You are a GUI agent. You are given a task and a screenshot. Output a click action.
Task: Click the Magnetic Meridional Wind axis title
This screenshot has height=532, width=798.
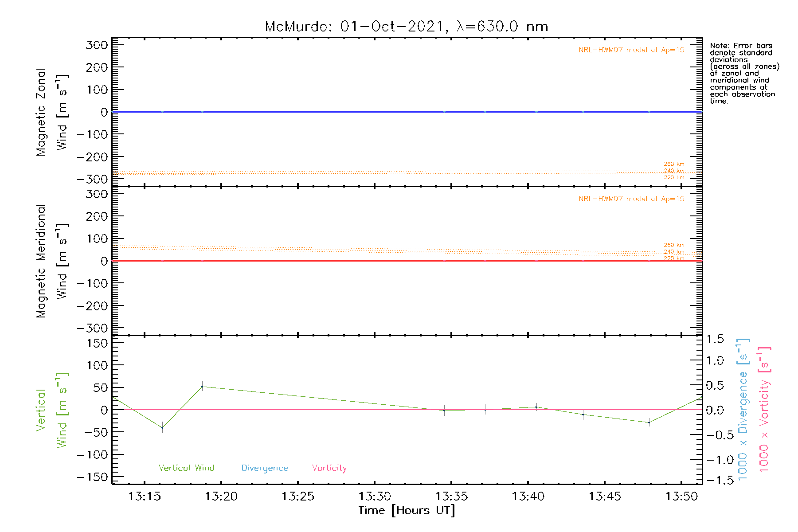pos(51,261)
